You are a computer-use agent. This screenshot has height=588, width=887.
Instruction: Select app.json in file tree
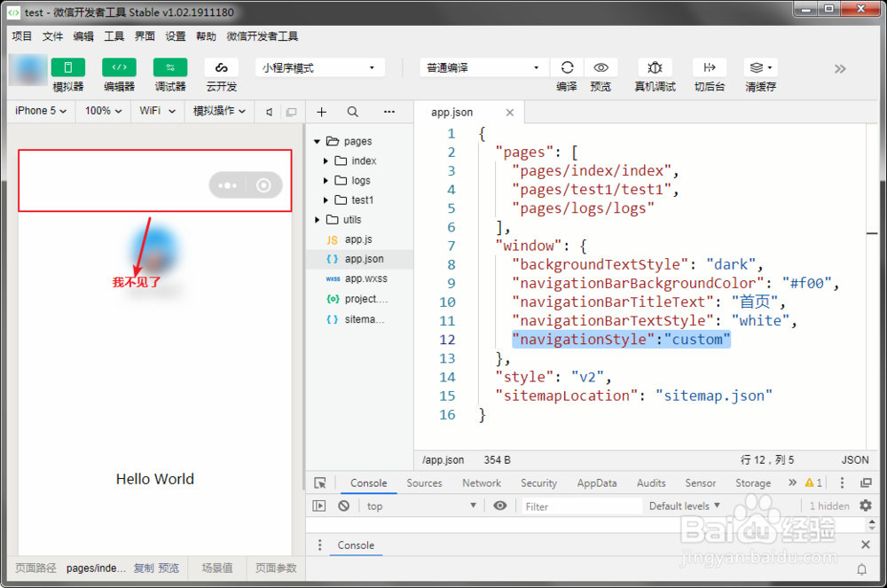(360, 259)
